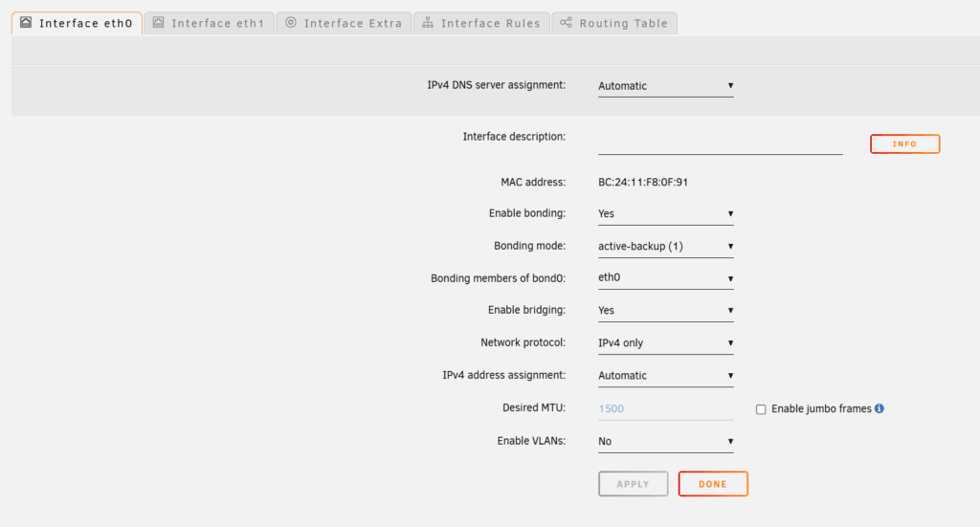
Task: Enable jumbo frames checkbox
Action: [761, 409]
